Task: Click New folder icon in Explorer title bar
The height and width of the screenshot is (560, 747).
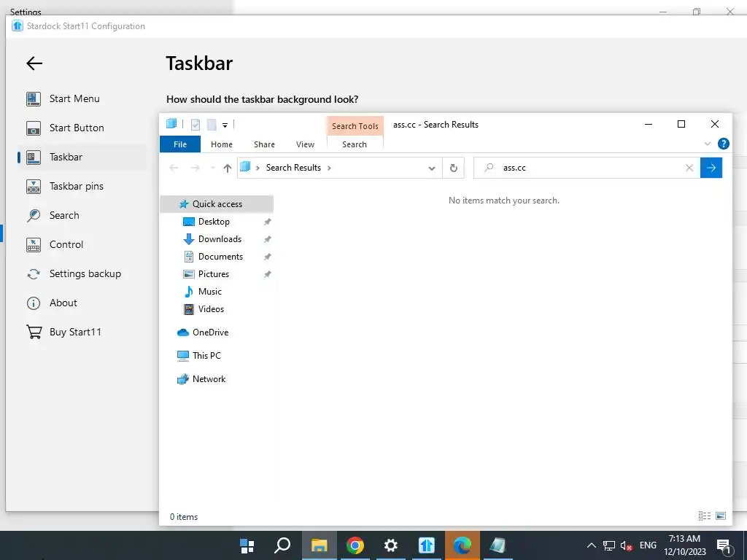Action: click(212, 125)
